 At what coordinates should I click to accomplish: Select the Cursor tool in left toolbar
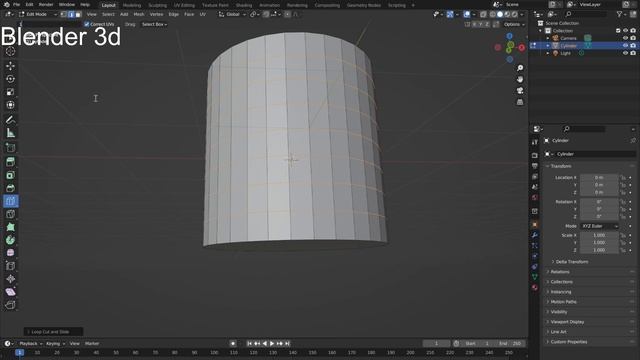11,51
